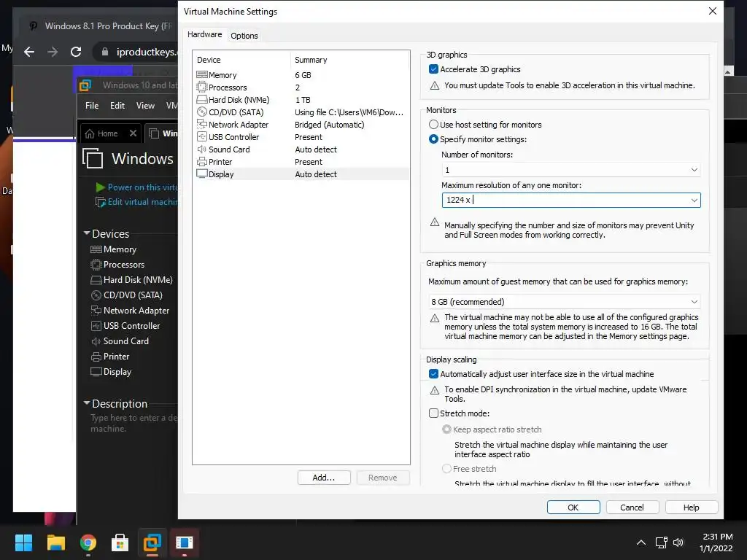Image resolution: width=747 pixels, height=560 pixels.
Task: Click OK button in settings dialog
Action: 573,507
